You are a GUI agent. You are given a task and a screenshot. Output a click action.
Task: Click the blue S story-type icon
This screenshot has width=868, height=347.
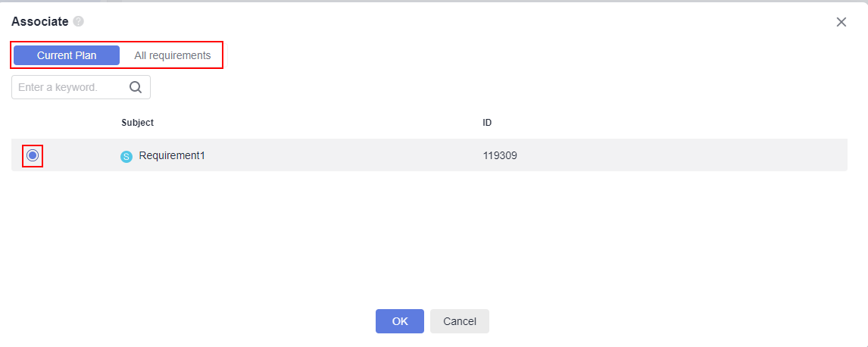(126, 157)
